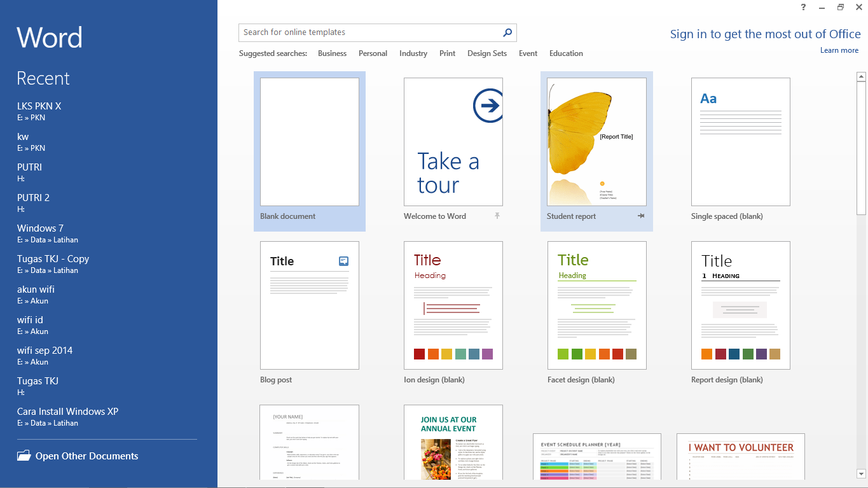Select a red swatch on Ion design template
The image size is (868, 488).
coord(419,354)
